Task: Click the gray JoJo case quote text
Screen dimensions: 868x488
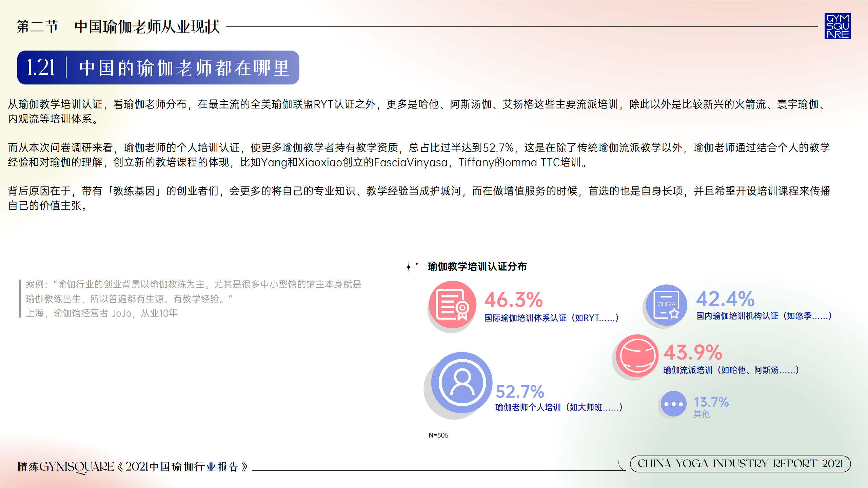Action: coord(193,299)
